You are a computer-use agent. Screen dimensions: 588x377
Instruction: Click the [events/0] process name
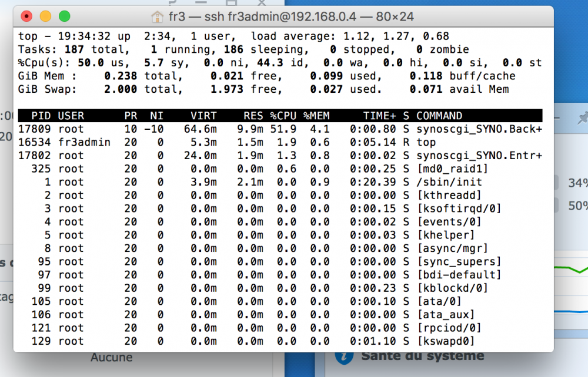(449, 222)
